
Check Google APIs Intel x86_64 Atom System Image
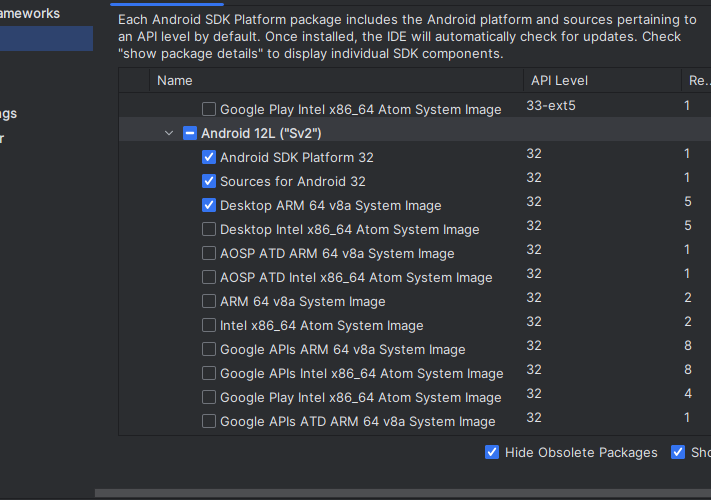click(x=209, y=374)
